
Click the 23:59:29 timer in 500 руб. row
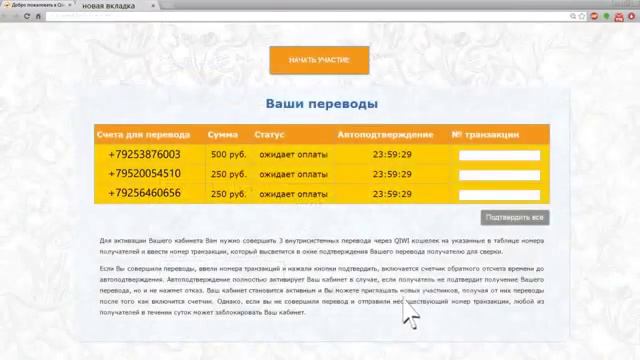tap(392, 154)
